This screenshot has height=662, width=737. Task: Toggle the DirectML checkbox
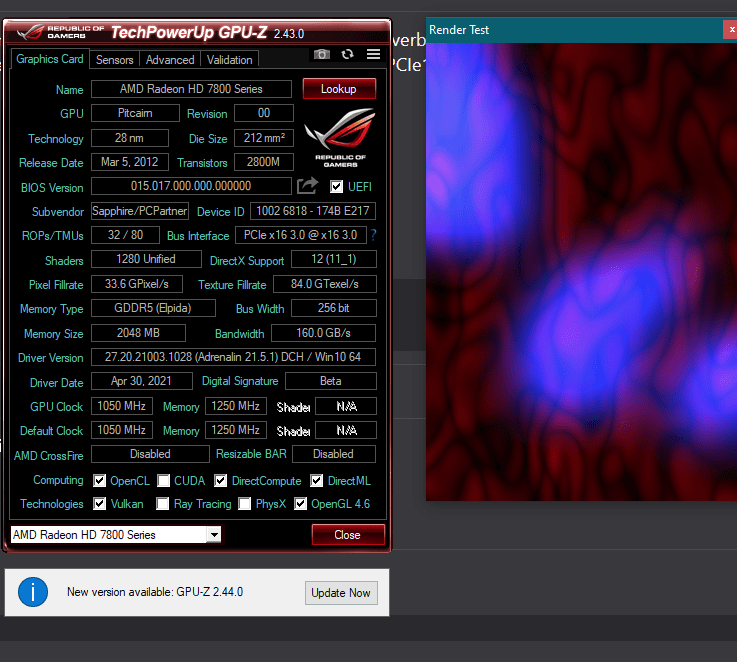click(x=316, y=481)
